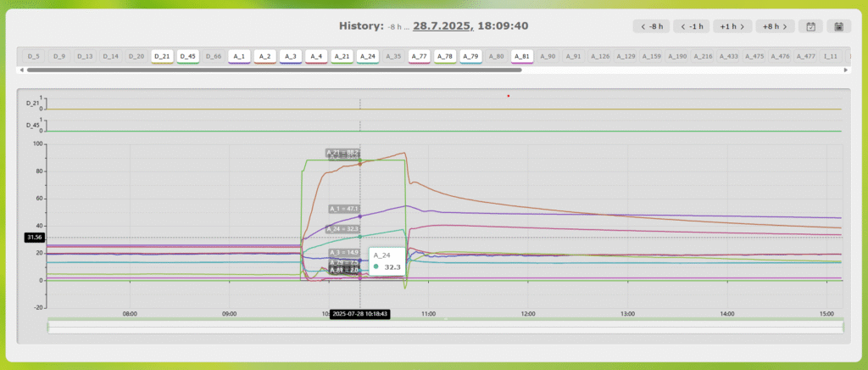868x370 pixels.
Task: Turn off the A_1 channel trace
Action: click(x=239, y=56)
